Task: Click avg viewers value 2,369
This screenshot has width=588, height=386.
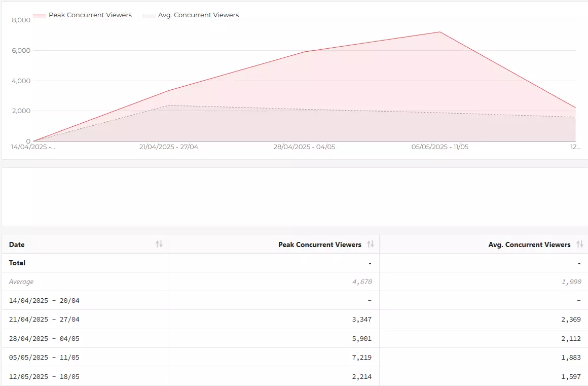Action: [571, 319]
